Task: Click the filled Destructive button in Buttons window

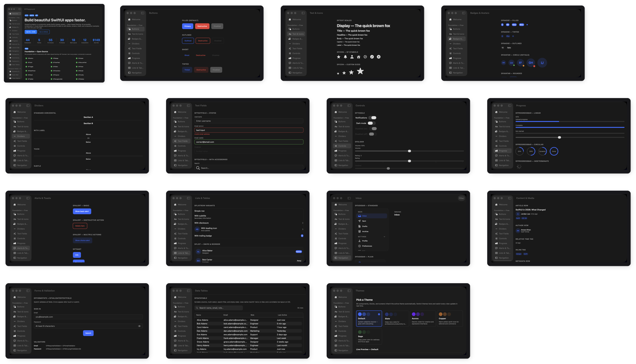Action: [x=202, y=26]
